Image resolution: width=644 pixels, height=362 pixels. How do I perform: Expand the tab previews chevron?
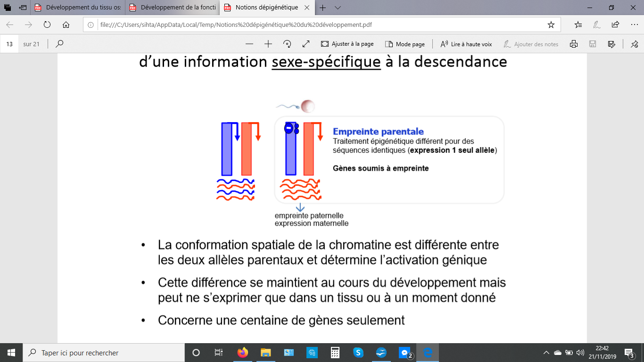338,8
